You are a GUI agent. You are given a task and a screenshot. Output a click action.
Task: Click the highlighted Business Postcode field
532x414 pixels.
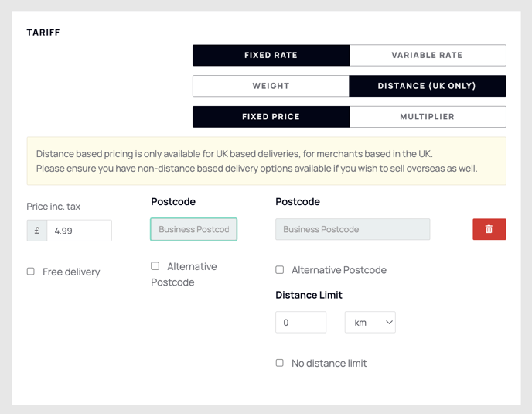(x=194, y=229)
